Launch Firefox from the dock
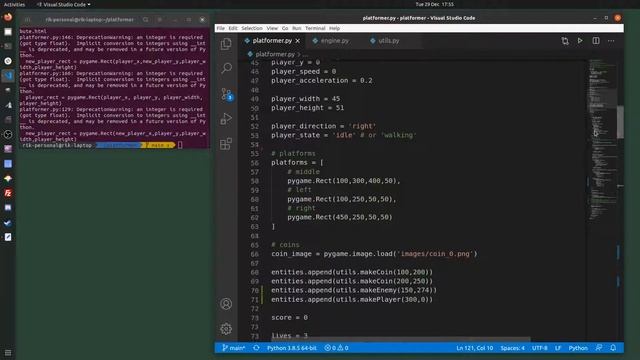640x360 pixels. point(8,17)
